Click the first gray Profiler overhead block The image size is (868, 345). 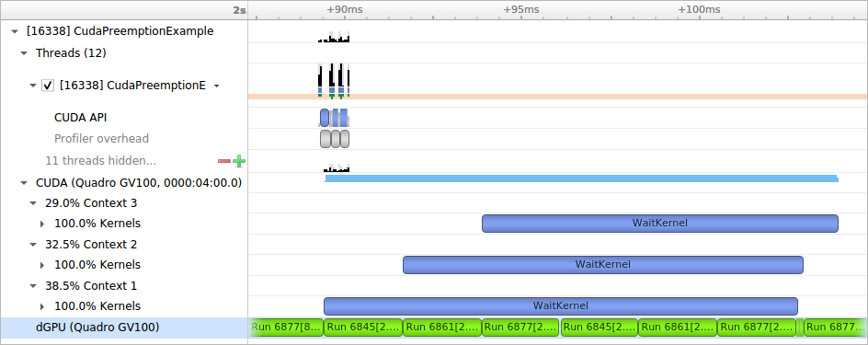(325, 138)
